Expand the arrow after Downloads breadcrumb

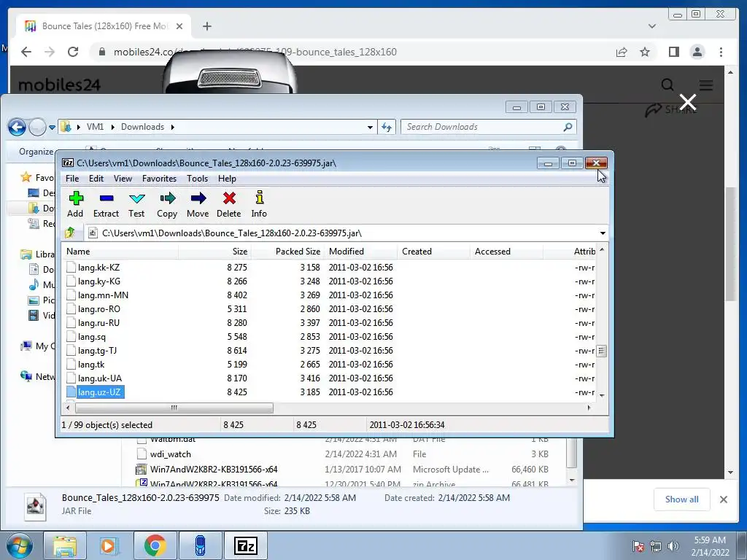pyautogui.click(x=172, y=127)
